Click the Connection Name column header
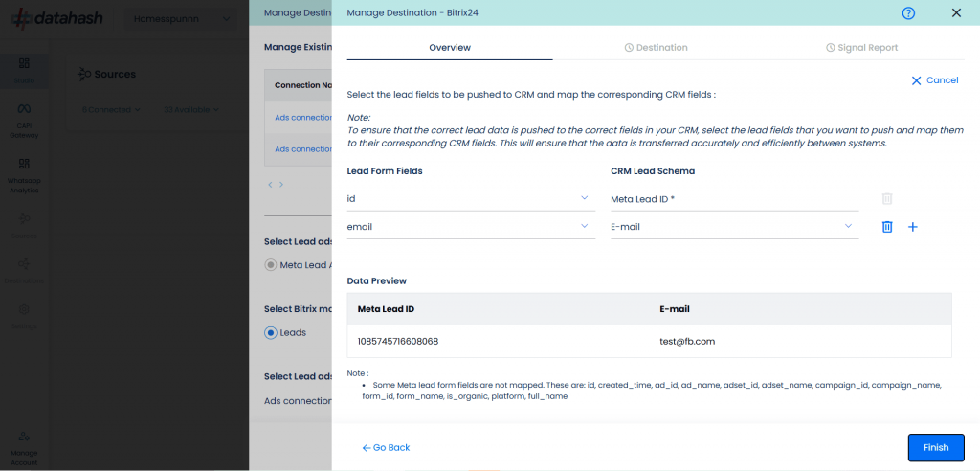980x471 pixels. coord(303,85)
